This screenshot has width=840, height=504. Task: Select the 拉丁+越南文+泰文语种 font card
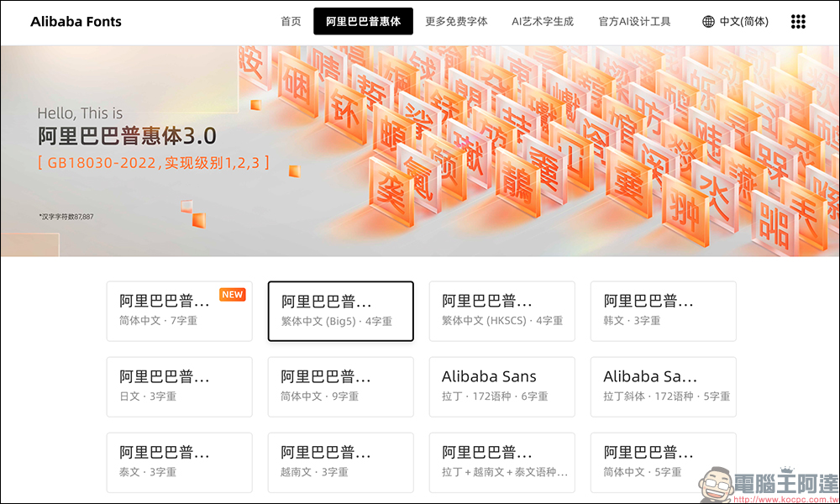click(501, 462)
